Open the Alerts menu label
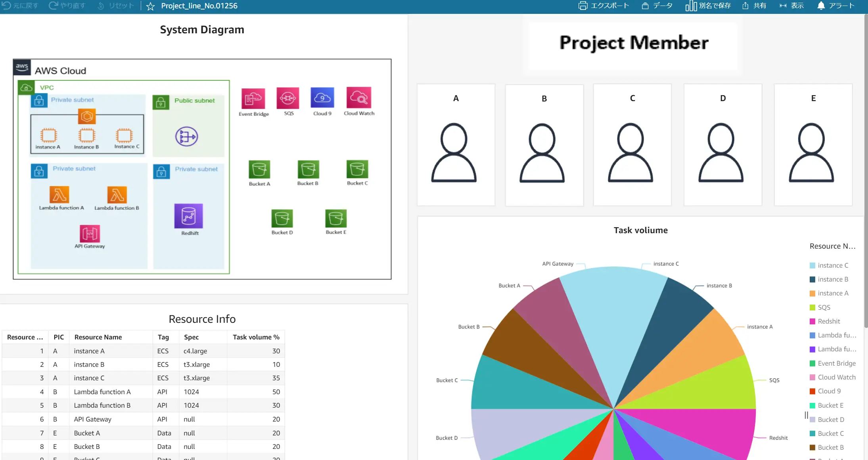Viewport: 868px width, 460px height. (x=842, y=6)
